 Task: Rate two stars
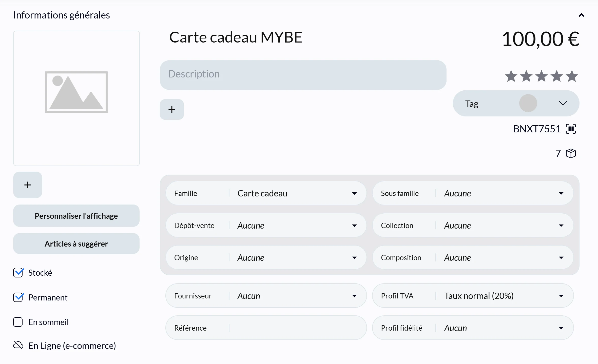[526, 76]
